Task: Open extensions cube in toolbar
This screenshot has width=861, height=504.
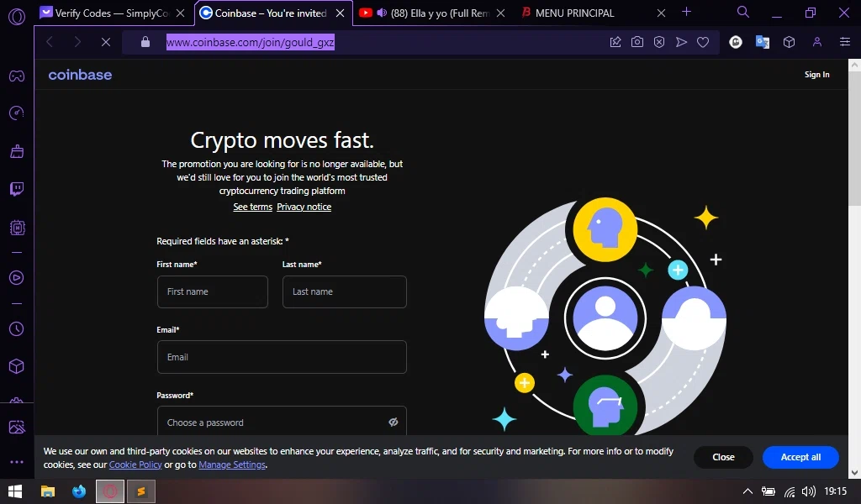Action: [789, 42]
